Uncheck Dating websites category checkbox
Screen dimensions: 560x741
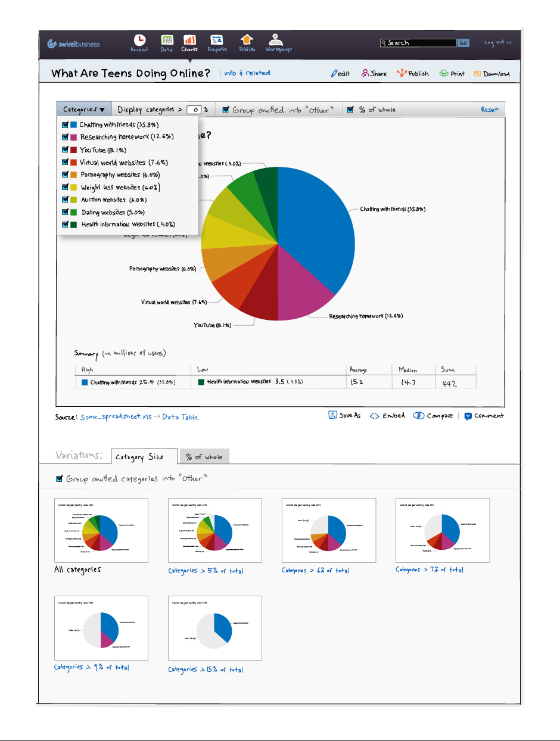click(66, 212)
